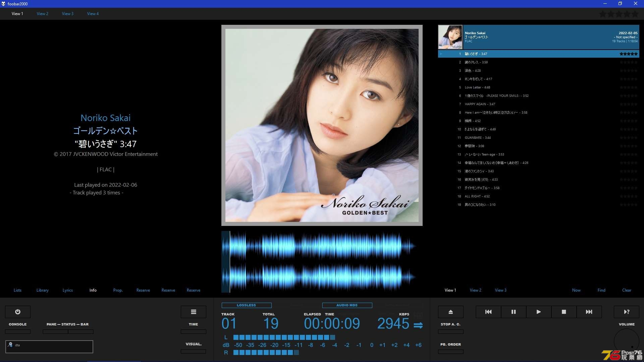Click the L channel peak meter bar

(284, 337)
